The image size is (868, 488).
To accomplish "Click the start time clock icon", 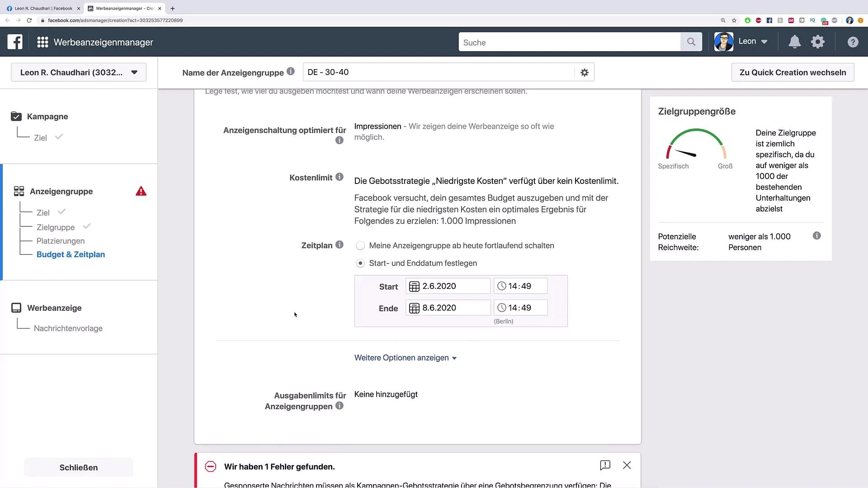I will point(502,286).
